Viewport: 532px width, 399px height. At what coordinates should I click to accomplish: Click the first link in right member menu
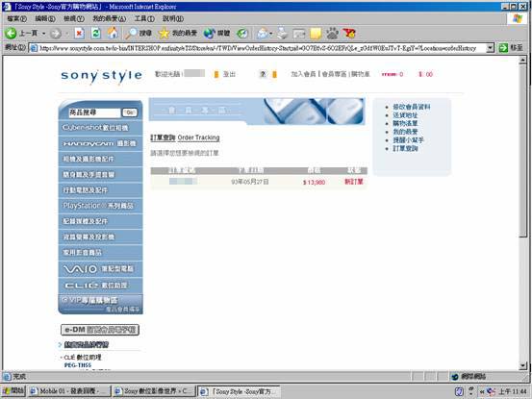click(x=411, y=107)
